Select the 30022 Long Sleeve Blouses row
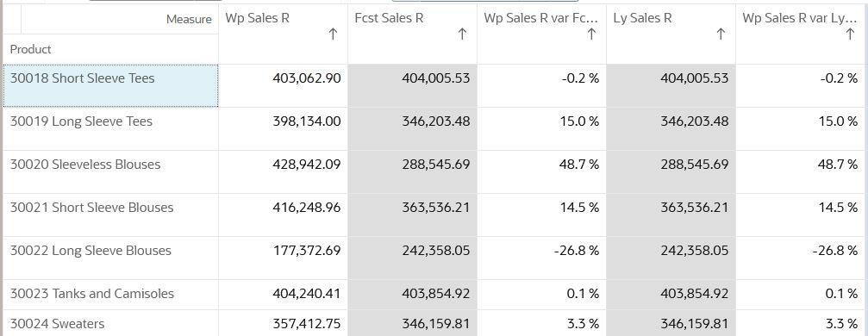Image resolution: width=868 pixels, height=336 pixels. tap(110, 258)
